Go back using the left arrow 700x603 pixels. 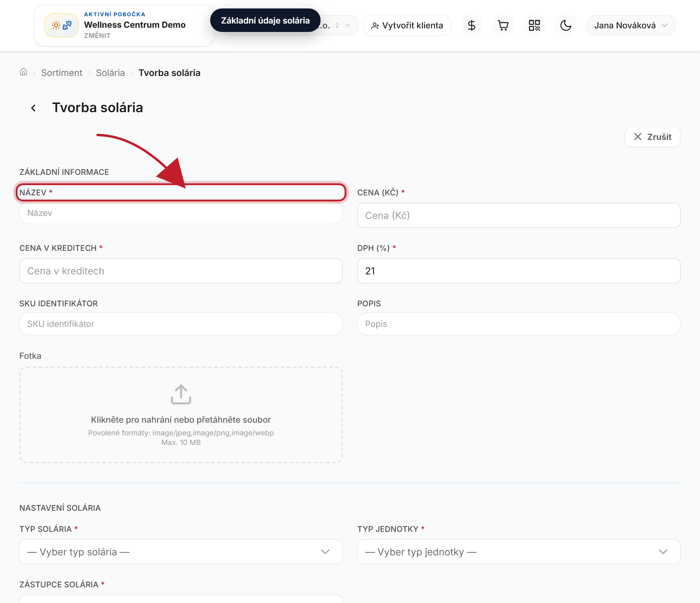33,108
